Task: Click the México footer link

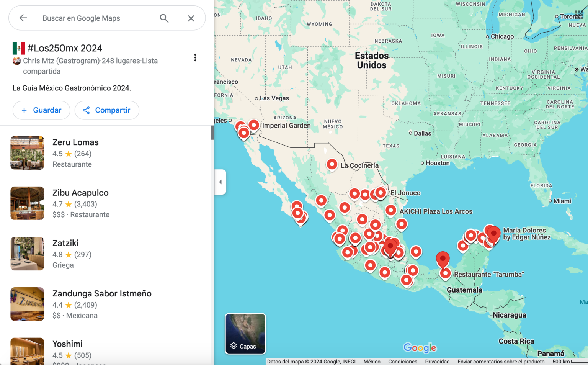Action: pyautogui.click(x=372, y=362)
